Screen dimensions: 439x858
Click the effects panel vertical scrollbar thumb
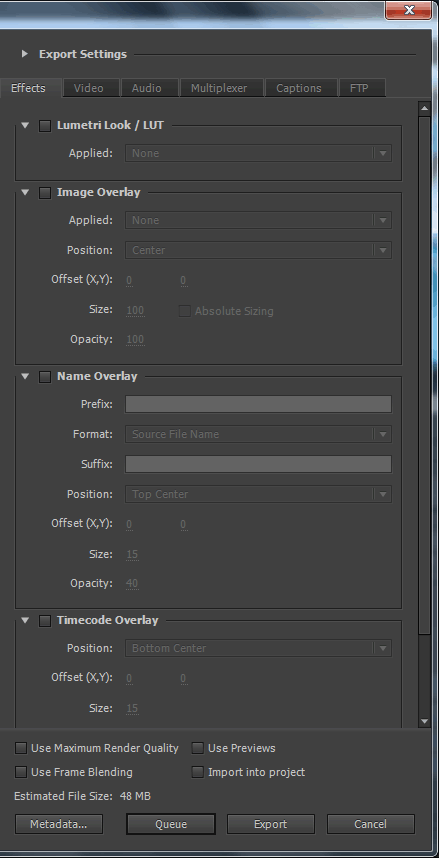[425, 375]
